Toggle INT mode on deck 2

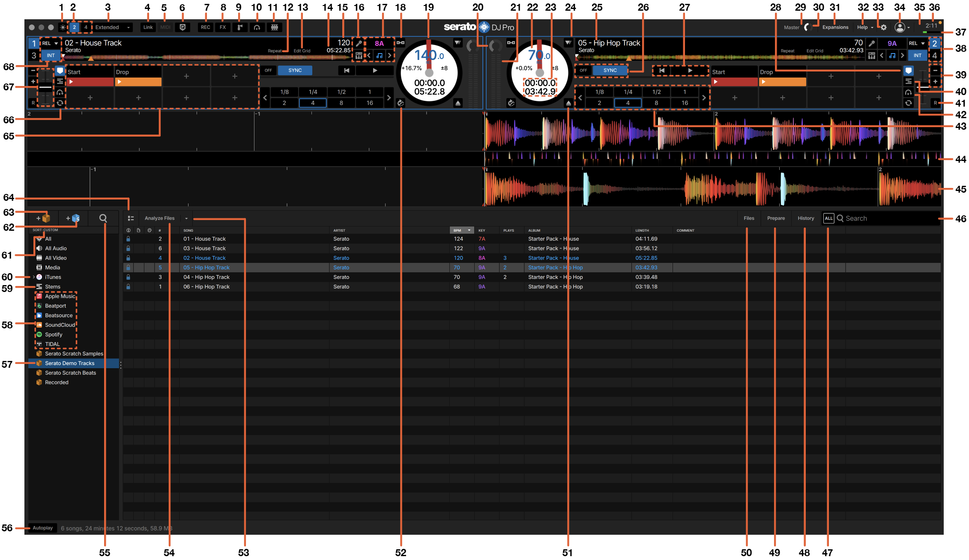(x=917, y=56)
